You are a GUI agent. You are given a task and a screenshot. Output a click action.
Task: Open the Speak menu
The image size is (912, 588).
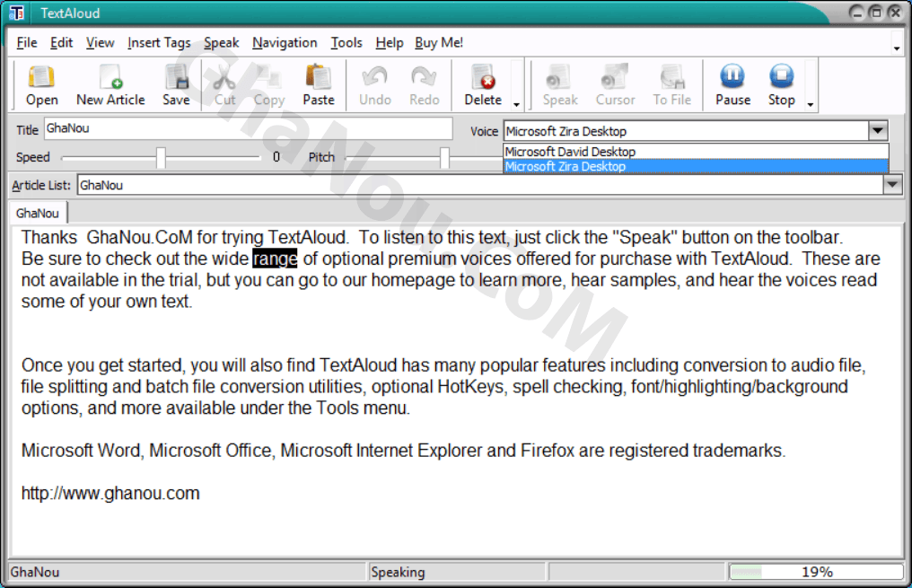tap(221, 42)
